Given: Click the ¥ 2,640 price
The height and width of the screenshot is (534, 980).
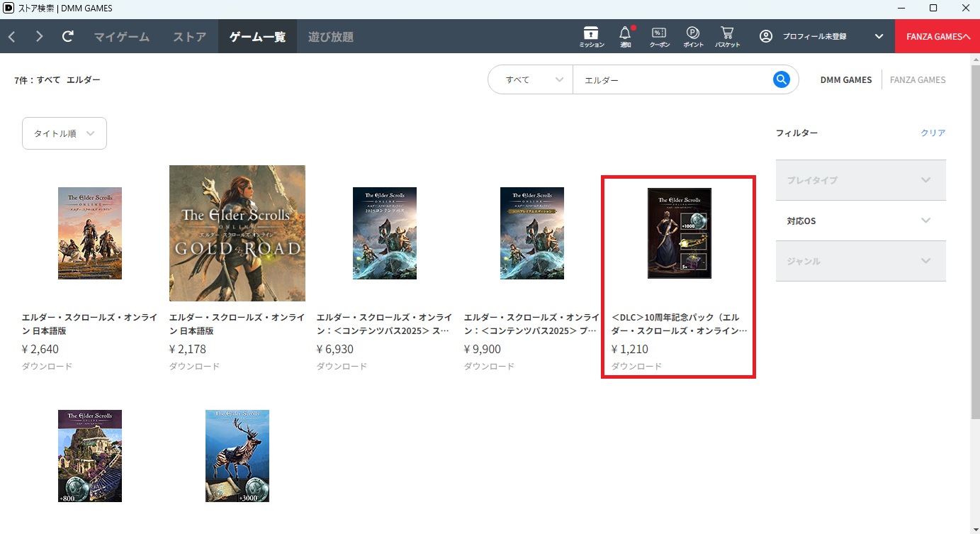Looking at the screenshot, I should point(40,349).
